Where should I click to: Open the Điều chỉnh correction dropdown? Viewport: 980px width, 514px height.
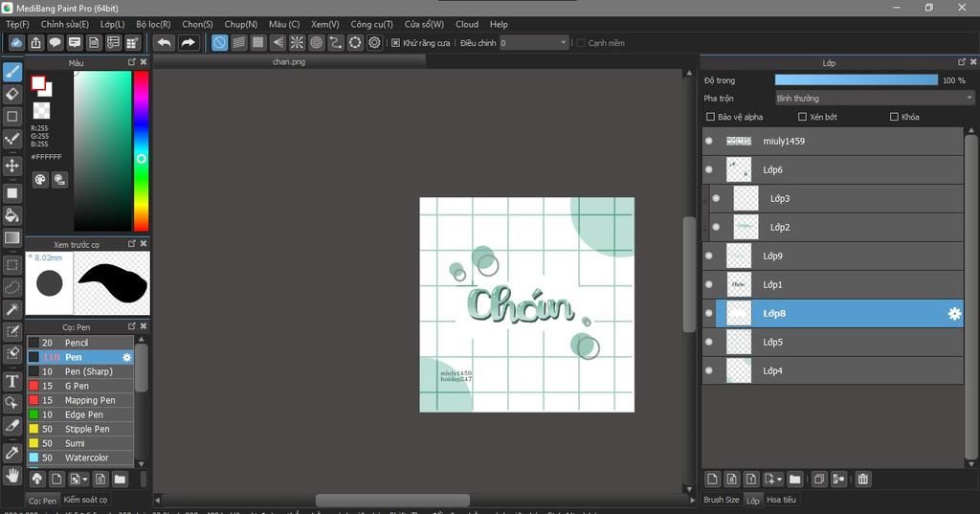click(534, 42)
